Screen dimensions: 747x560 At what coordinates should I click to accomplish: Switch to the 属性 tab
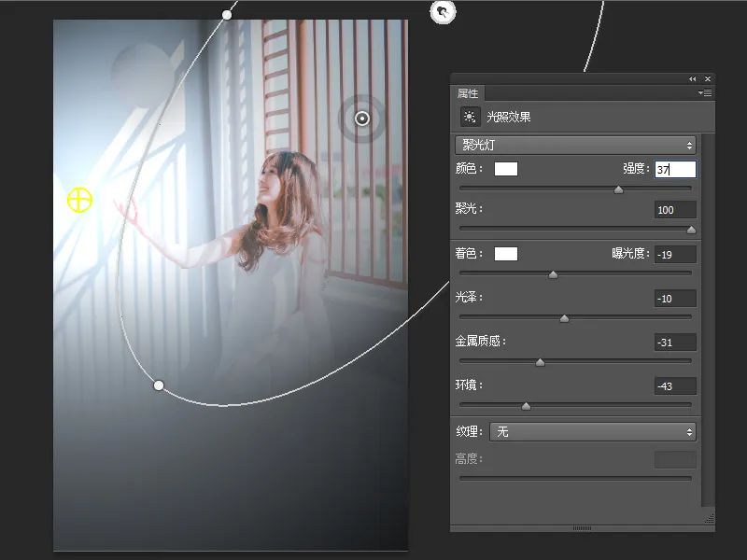[x=468, y=93]
